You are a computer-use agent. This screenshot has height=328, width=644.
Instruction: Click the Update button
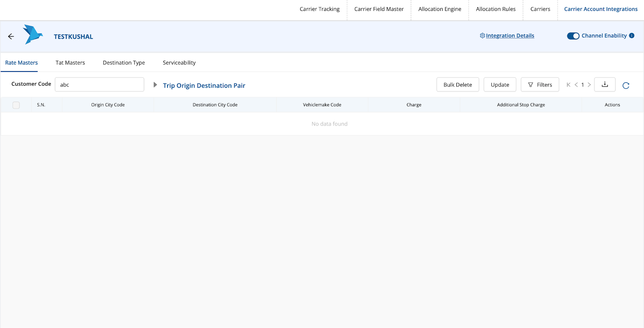point(500,85)
